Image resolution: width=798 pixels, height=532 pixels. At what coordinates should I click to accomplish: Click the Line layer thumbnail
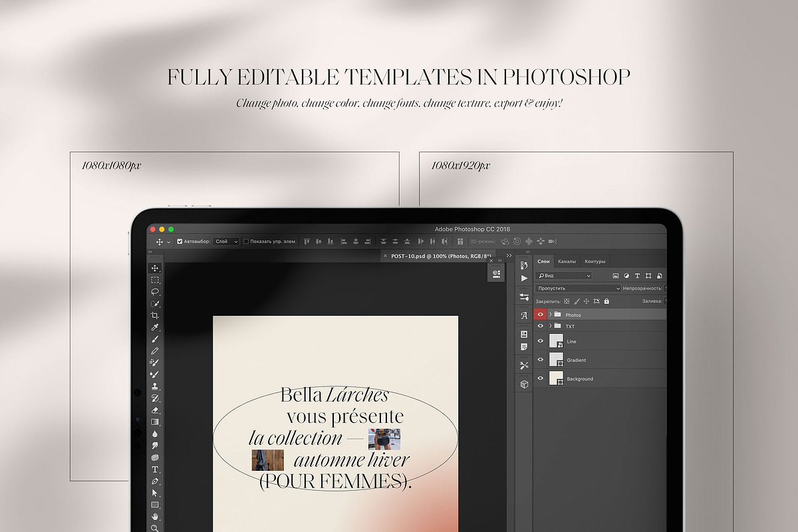tap(556, 341)
